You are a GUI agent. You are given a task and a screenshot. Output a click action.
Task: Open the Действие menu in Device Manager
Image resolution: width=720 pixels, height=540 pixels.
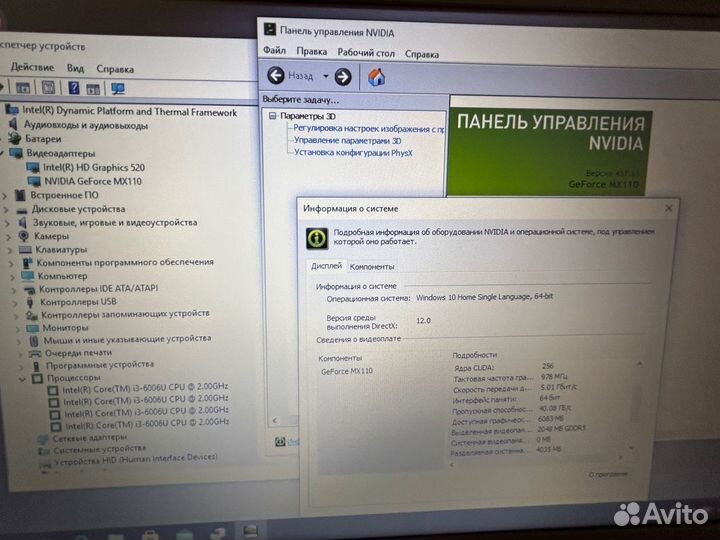32,68
